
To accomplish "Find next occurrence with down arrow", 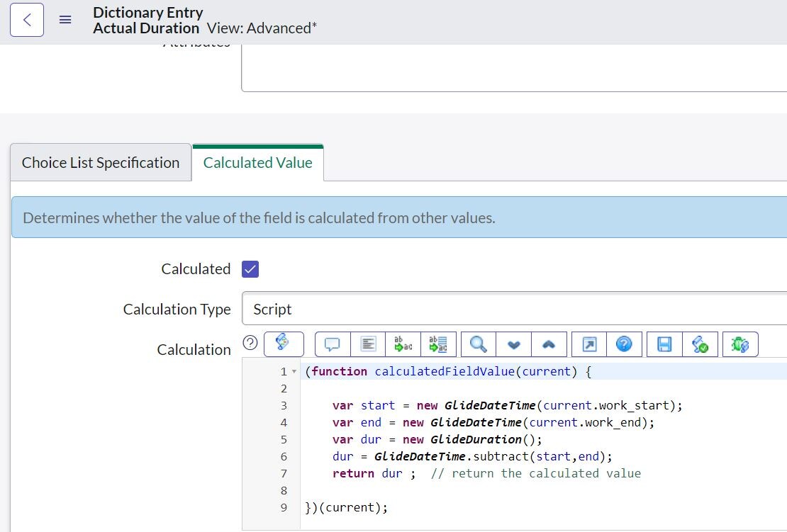I will click(x=514, y=344).
